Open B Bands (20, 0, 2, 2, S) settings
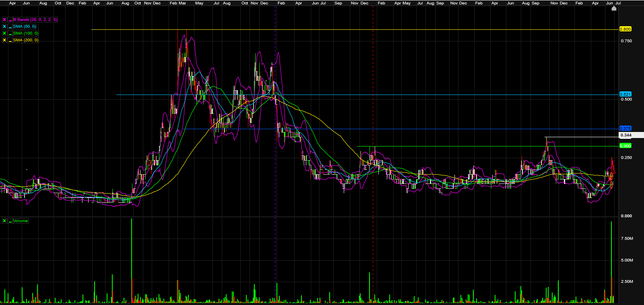Image resolution: width=644 pixels, height=305 pixels. coord(35,20)
